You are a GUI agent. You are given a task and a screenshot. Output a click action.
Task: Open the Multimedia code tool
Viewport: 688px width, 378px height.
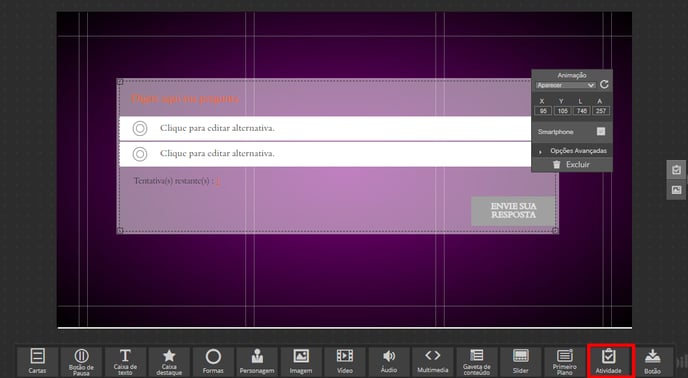pos(433,361)
